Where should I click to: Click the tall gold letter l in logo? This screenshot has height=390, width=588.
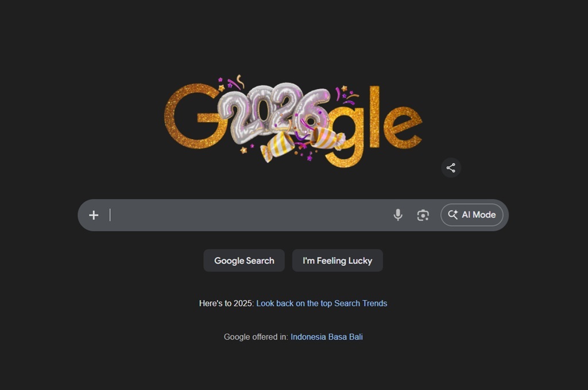(x=374, y=116)
